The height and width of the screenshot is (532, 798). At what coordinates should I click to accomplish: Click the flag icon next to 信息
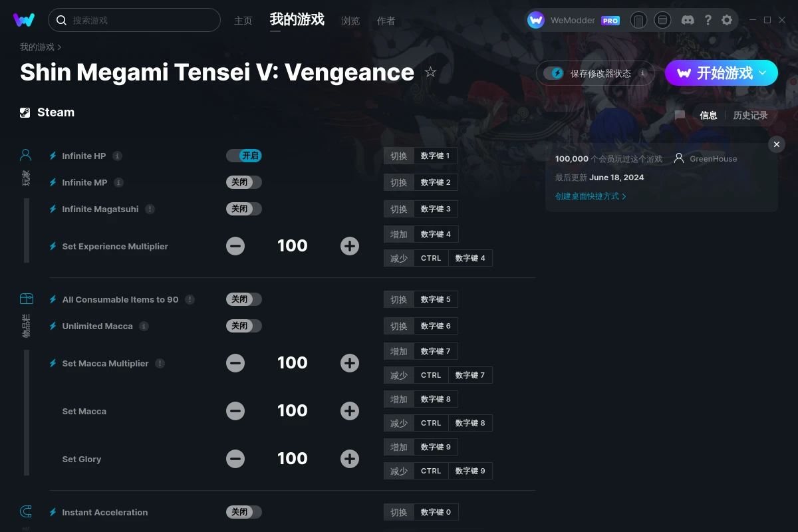pyautogui.click(x=680, y=115)
